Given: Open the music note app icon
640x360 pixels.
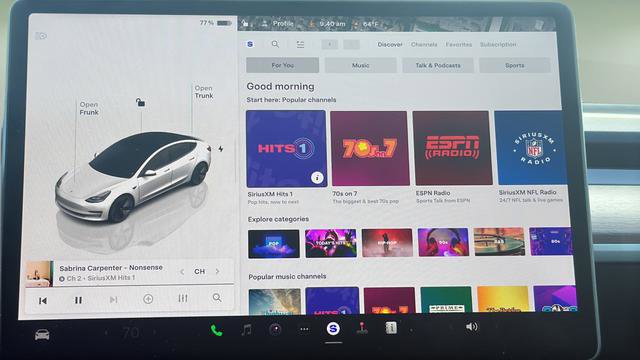Looking at the screenshot, I should (x=246, y=329).
